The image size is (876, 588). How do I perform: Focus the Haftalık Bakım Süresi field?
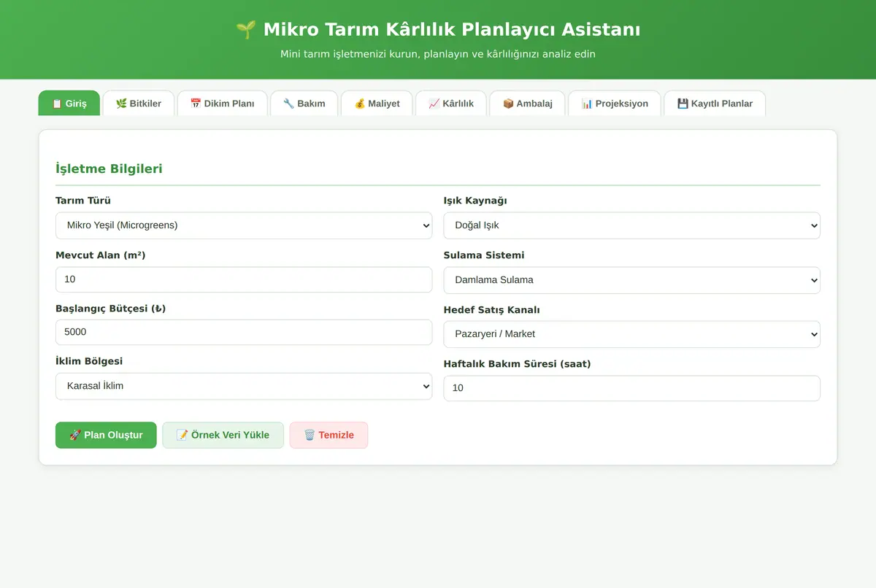631,388
